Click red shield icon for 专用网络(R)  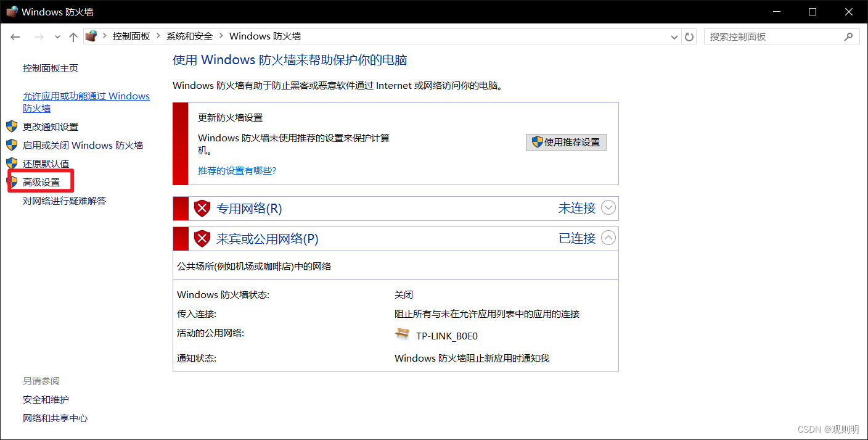click(x=202, y=208)
